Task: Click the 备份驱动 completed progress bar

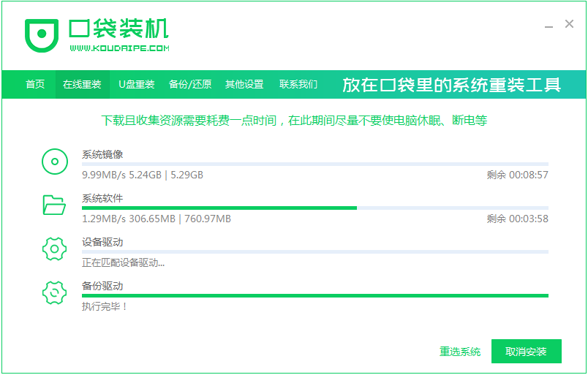Action: point(314,295)
